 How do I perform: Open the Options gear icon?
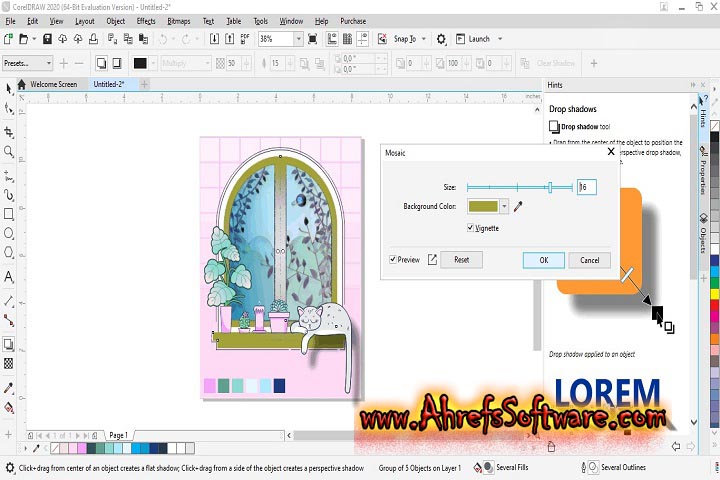[x=441, y=39]
